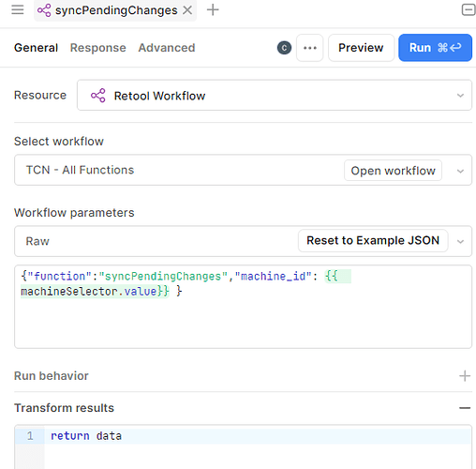The height and width of the screenshot is (469, 476).
Task: Click the Transform results heading
Action: pos(64,408)
